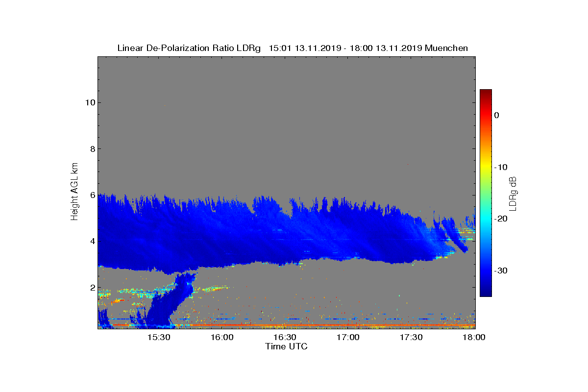Click the colorbar tick label 0
The height and width of the screenshot is (392, 588).
(x=496, y=115)
